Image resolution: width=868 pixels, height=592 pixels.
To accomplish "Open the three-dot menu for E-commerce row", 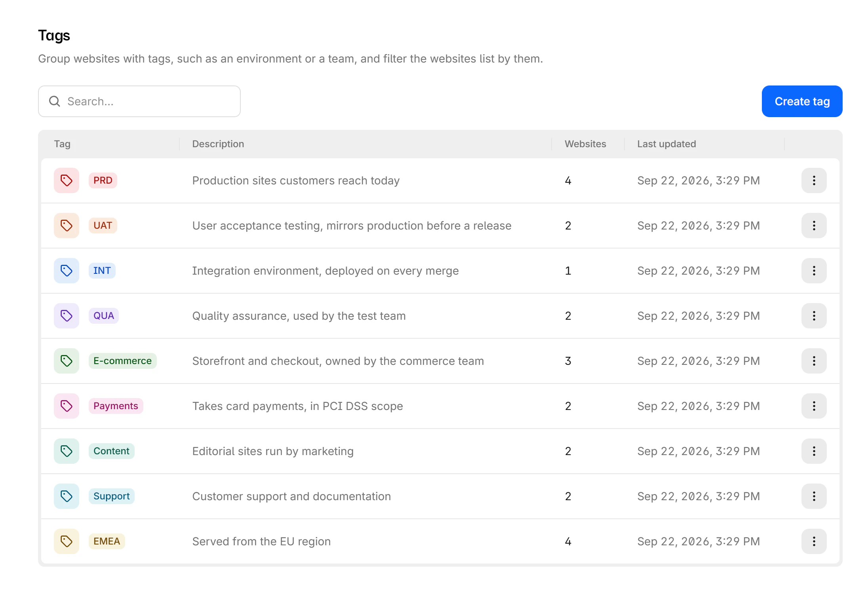I will (814, 361).
